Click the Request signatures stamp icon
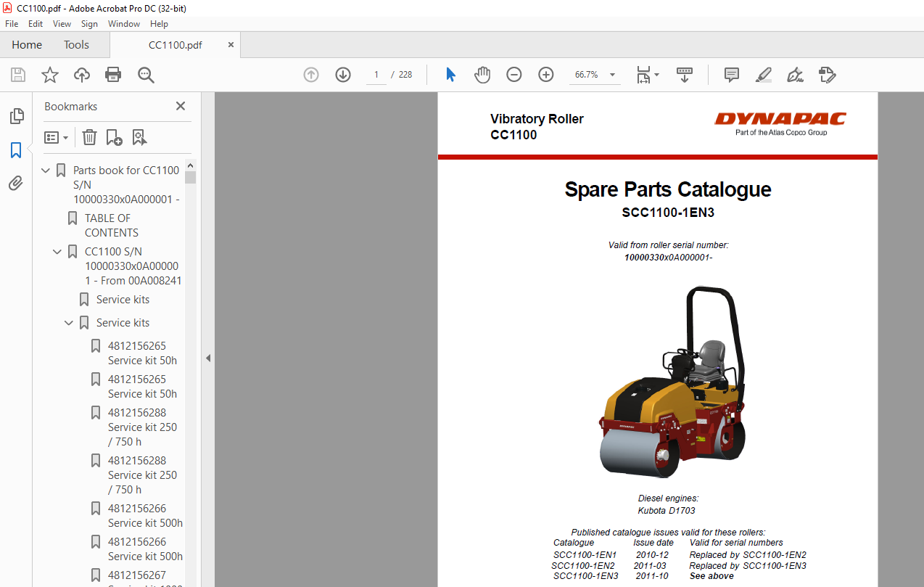 pos(828,75)
